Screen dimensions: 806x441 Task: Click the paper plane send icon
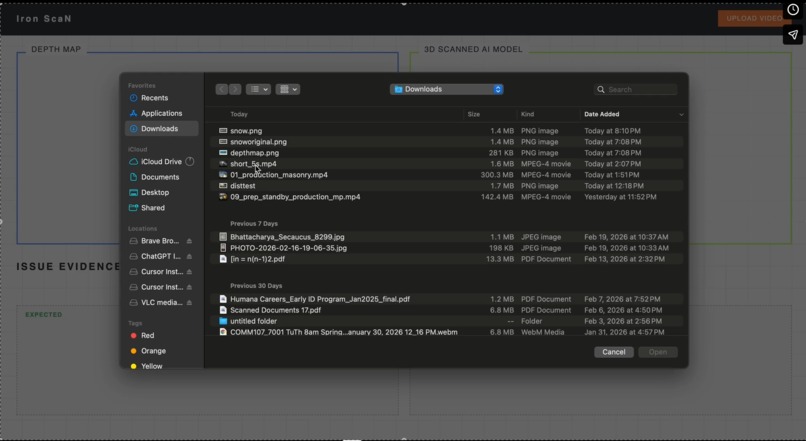pyautogui.click(x=793, y=34)
